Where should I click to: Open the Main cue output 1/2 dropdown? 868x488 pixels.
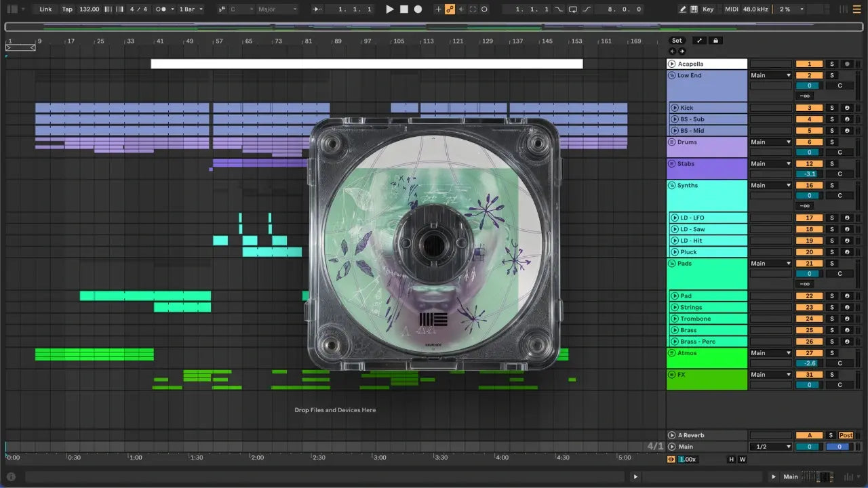770,447
